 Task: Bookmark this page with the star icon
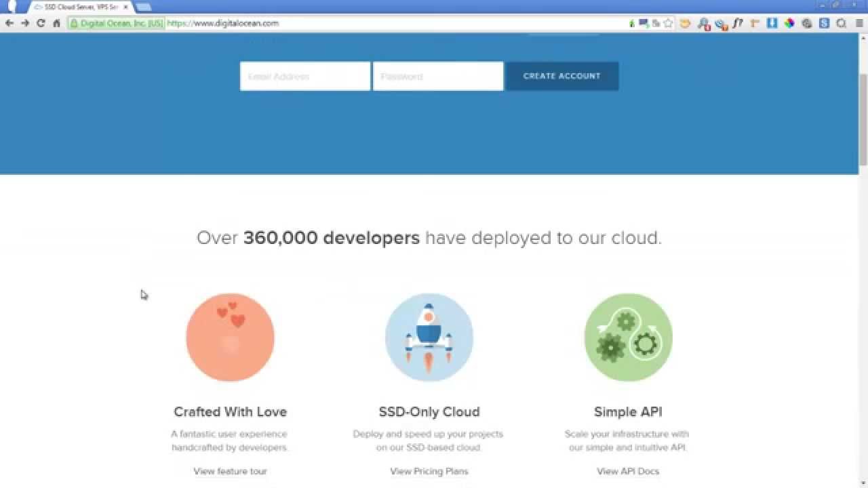point(668,23)
